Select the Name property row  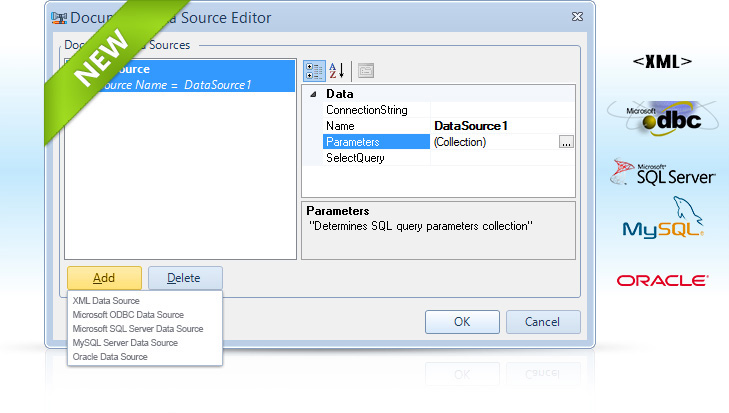377,126
